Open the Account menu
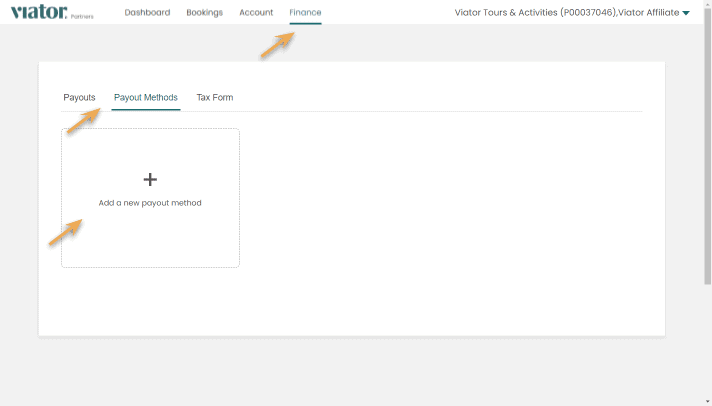Viewport: 712px width, 406px height. 256,13
